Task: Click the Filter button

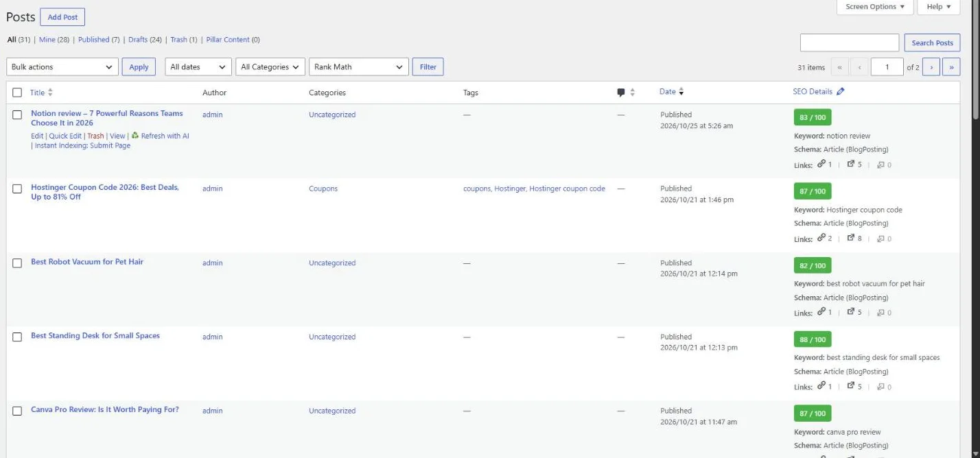Action: click(428, 67)
